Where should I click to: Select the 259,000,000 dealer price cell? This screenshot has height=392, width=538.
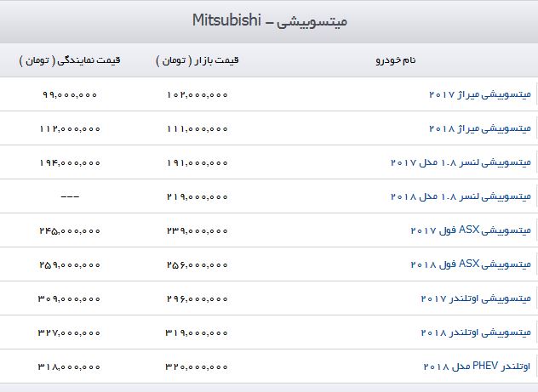[70, 264]
